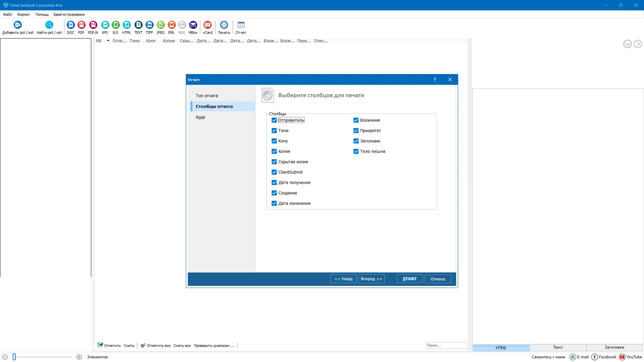The image size is (644, 362).
Task: Choose the TIFF export icon
Action: pos(149,25)
